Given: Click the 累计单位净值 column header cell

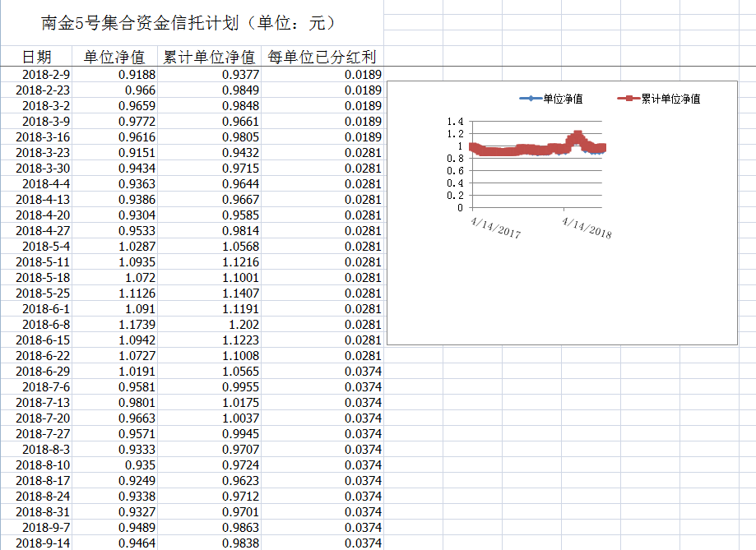Looking at the screenshot, I should click(x=209, y=57).
